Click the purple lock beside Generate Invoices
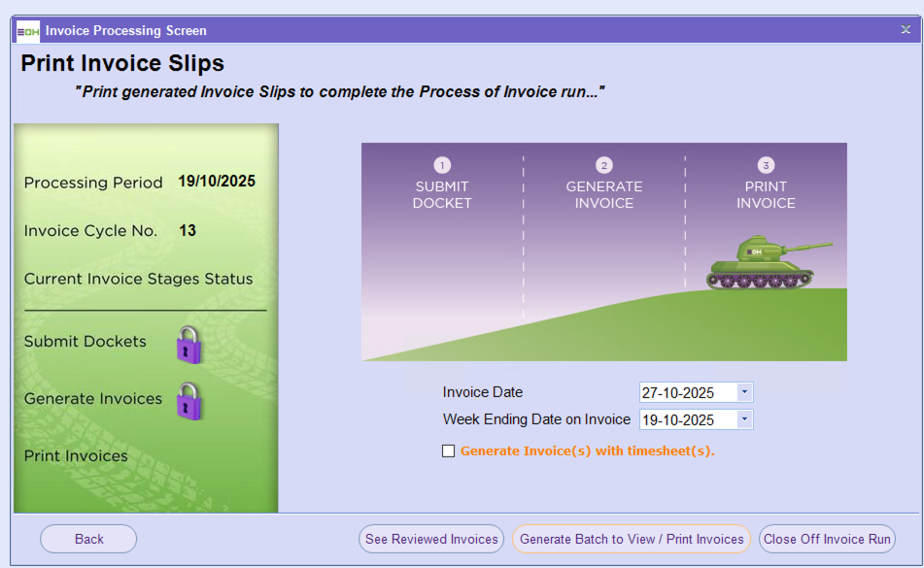 pyautogui.click(x=188, y=401)
